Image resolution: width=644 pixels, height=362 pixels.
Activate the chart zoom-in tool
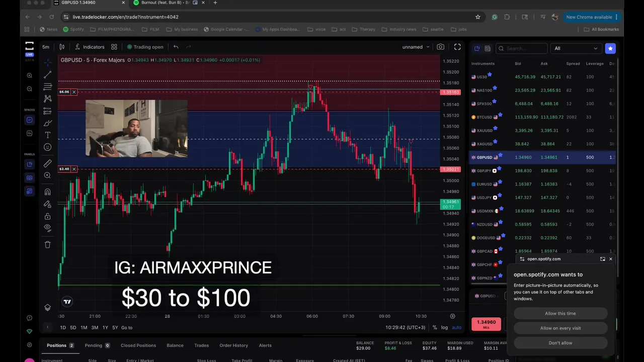coord(47,175)
